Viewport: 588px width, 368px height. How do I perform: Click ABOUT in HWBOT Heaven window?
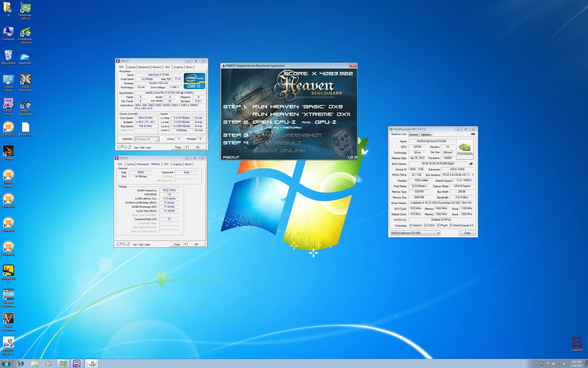tap(231, 157)
